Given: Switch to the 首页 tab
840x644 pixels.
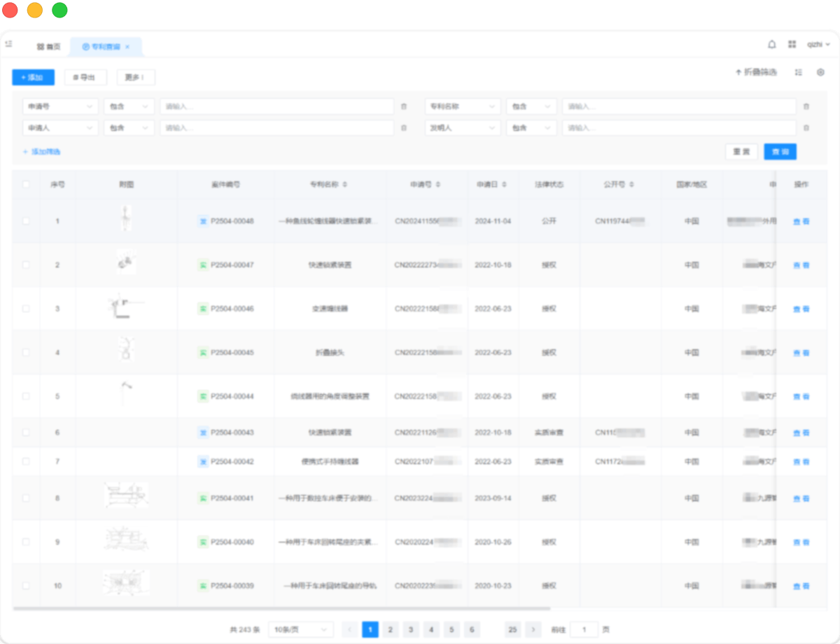Looking at the screenshot, I should (x=49, y=47).
